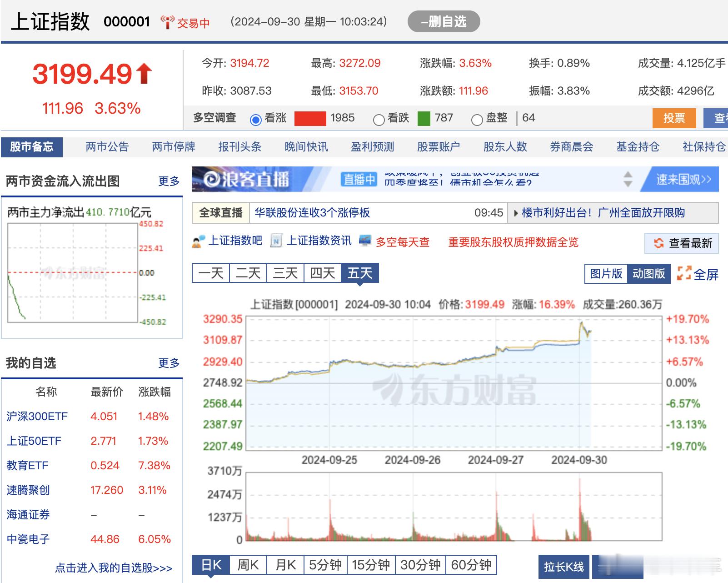The image size is (728, 583).
Task: Click the triangle bullet before 楼市利好出台
Action: click(x=516, y=213)
